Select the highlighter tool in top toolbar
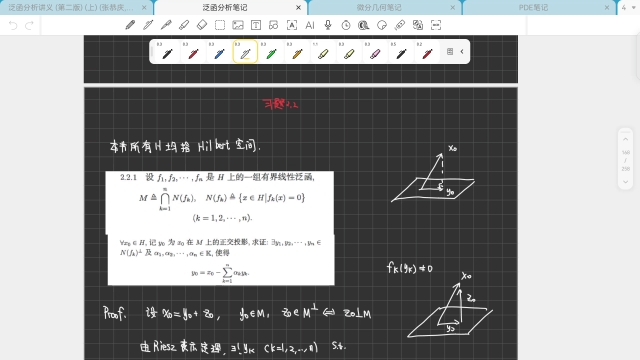The image size is (640, 360). click(x=184, y=25)
